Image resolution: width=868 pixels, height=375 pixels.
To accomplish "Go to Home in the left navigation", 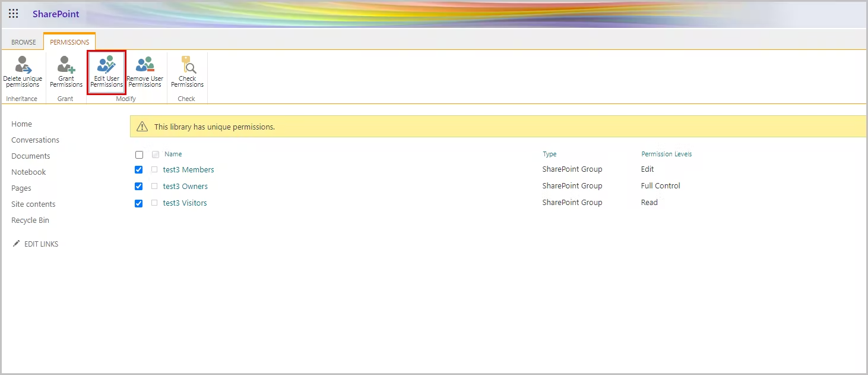I will [21, 124].
